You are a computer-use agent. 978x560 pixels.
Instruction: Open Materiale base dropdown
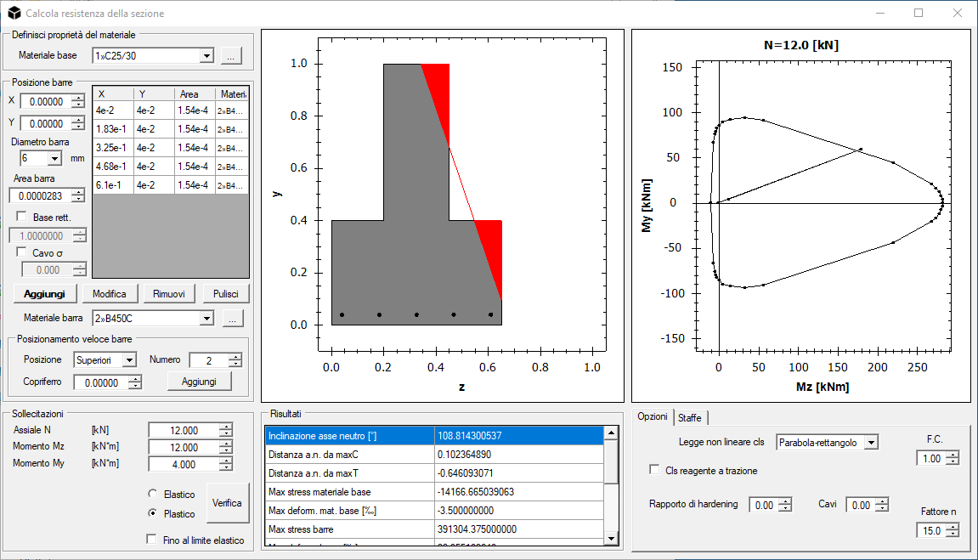[x=206, y=56]
